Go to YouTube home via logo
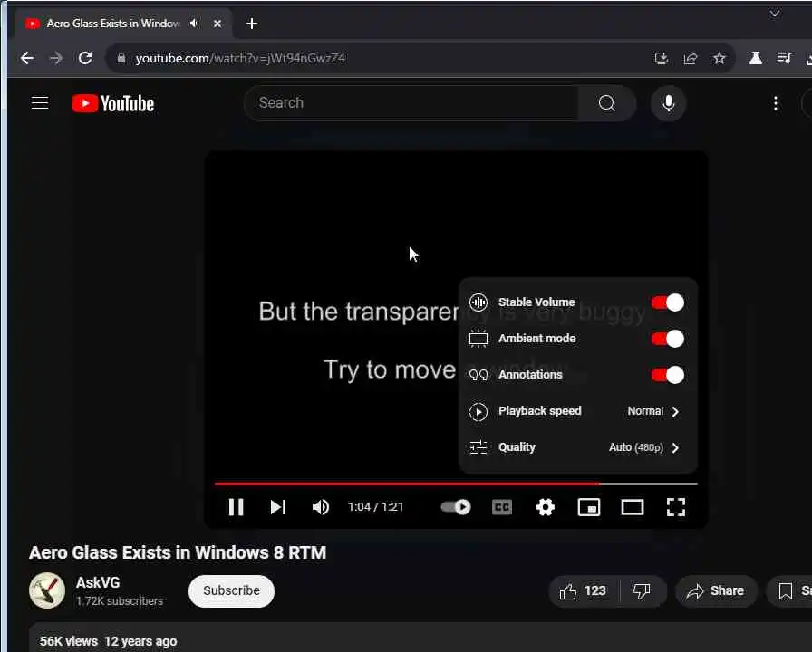The height and width of the screenshot is (652, 812). tap(113, 103)
